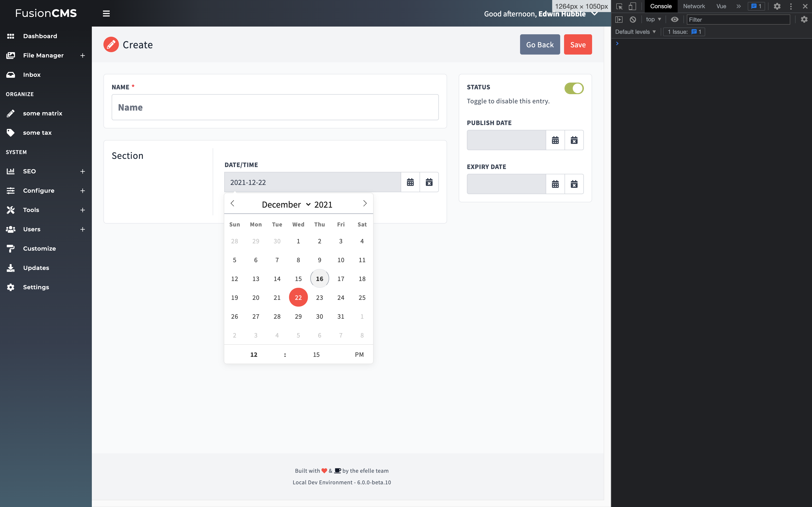This screenshot has height=507, width=812.
Task: Switch to the Network tab in DevTools
Action: 694,6
